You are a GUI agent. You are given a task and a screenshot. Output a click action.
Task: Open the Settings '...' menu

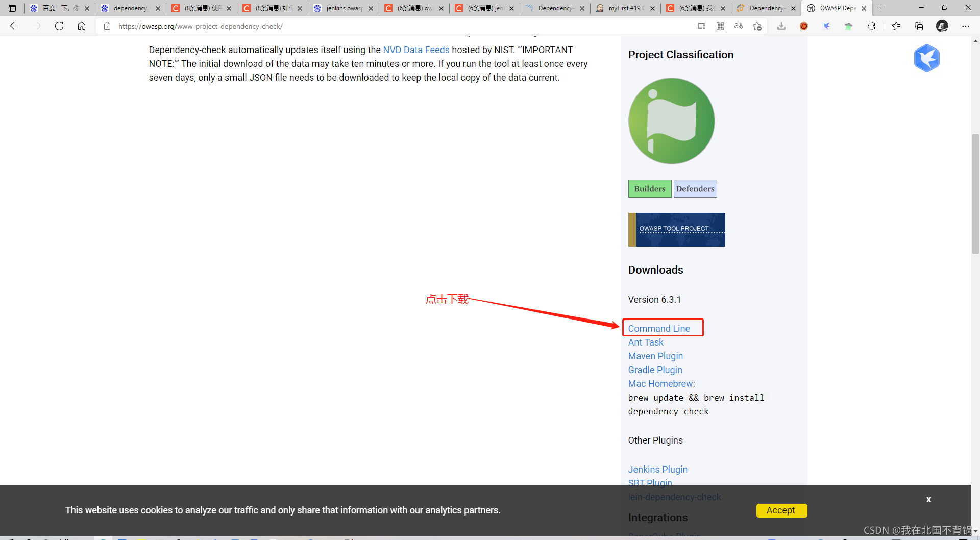(966, 26)
